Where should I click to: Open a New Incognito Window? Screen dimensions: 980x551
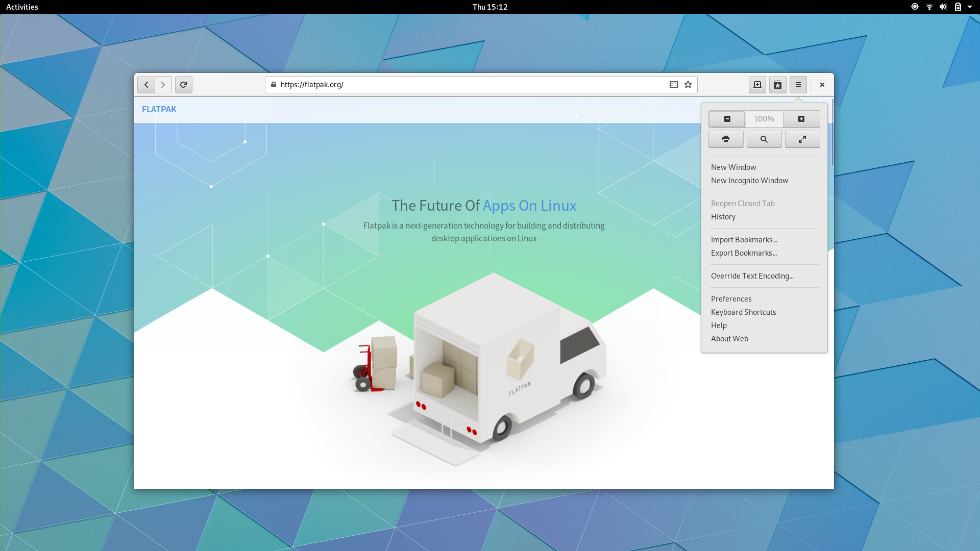[749, 180]
